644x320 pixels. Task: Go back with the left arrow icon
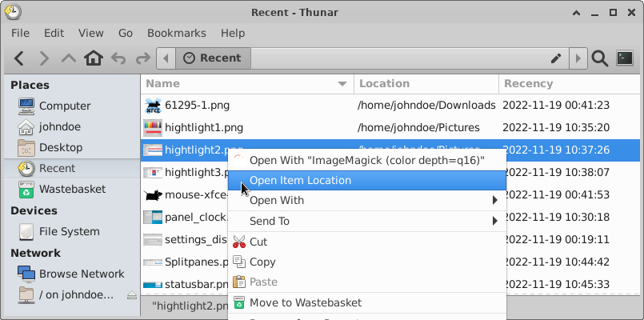pos(19,58)
